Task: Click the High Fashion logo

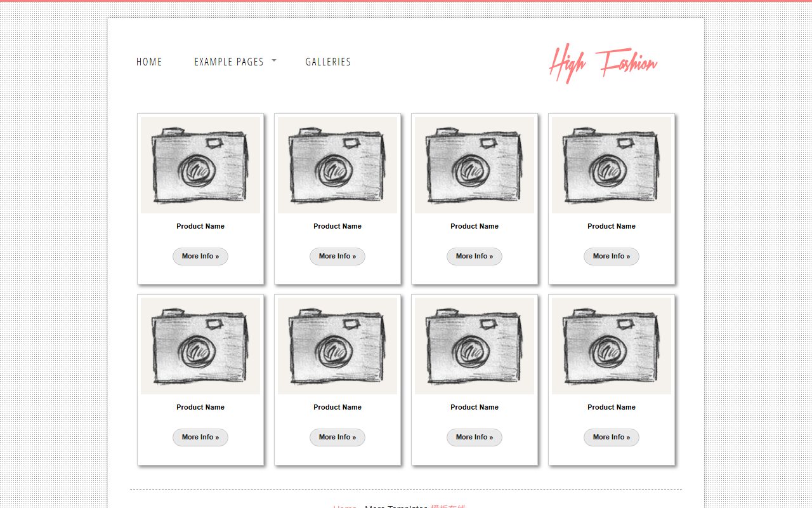Action: click(x=603, y=63)
